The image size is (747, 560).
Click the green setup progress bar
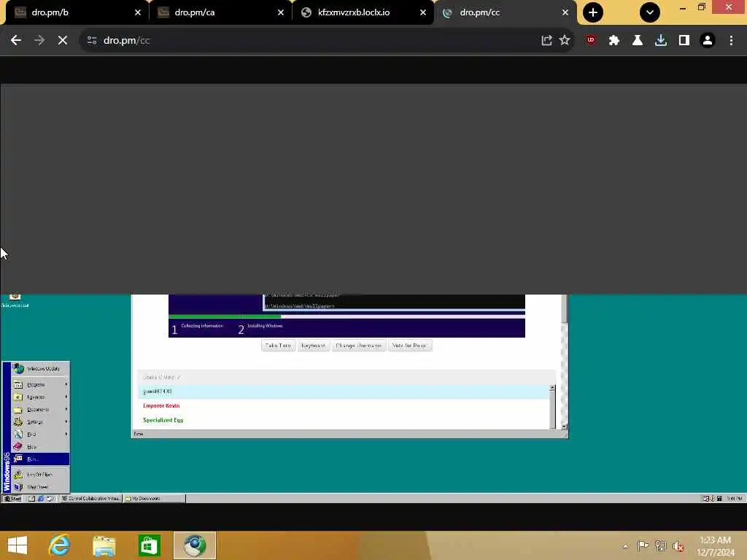tap(225, 316)
